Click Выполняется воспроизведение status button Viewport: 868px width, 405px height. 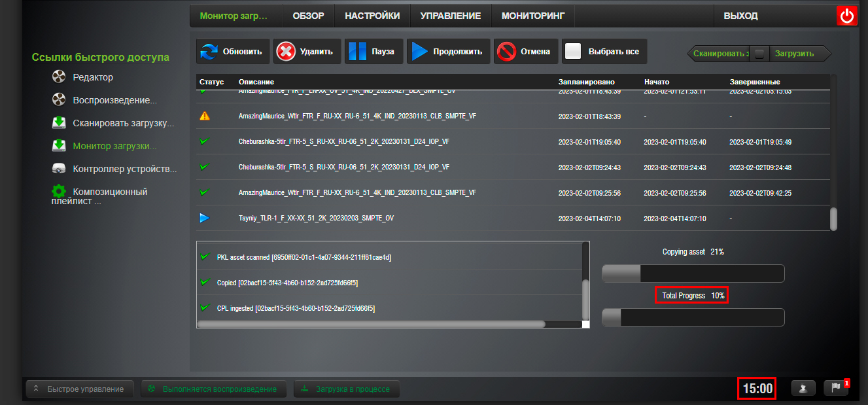pos(213,389)
